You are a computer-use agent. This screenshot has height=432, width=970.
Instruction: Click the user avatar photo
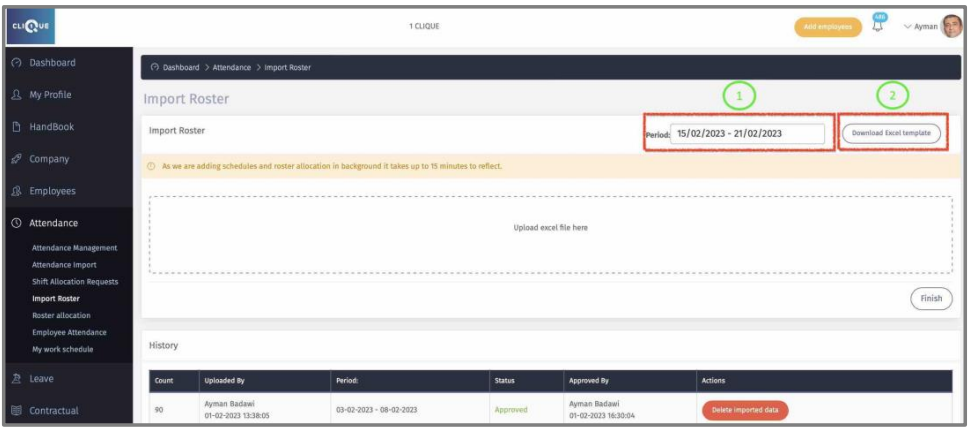pyautogui.click(x=951, y=26)
